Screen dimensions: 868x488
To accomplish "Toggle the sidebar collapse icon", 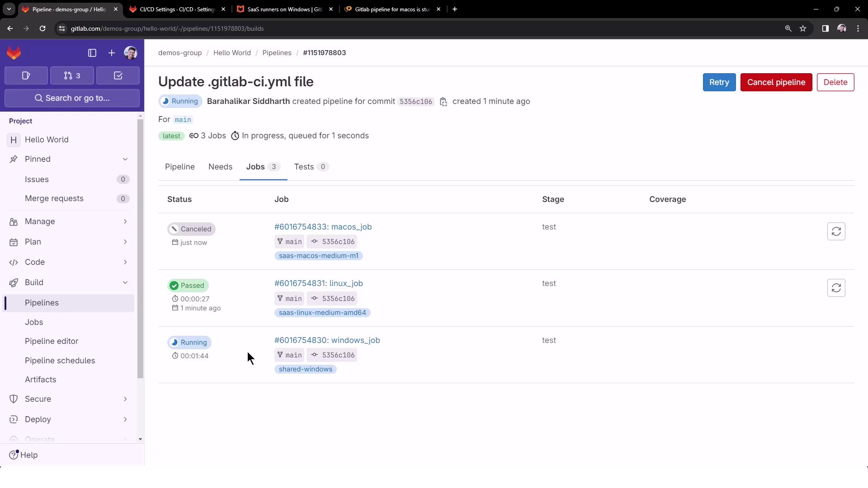I will point(92,53).
